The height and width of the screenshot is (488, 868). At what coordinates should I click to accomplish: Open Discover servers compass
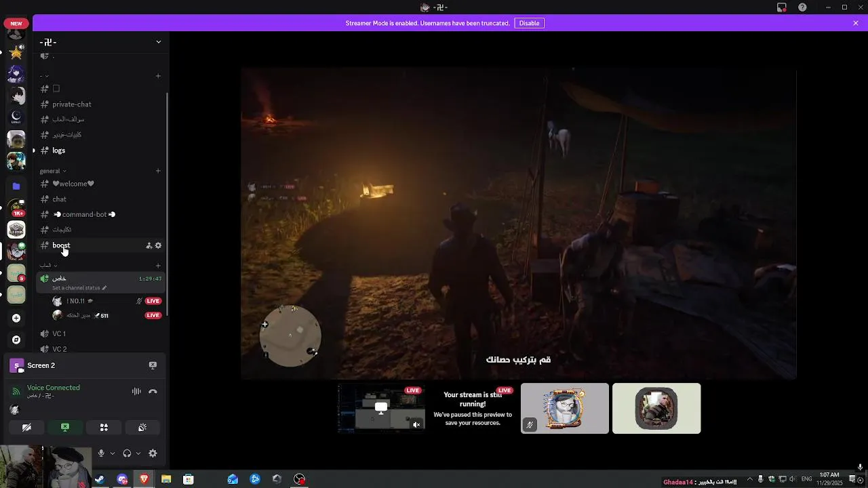click(x=16, y=340)
